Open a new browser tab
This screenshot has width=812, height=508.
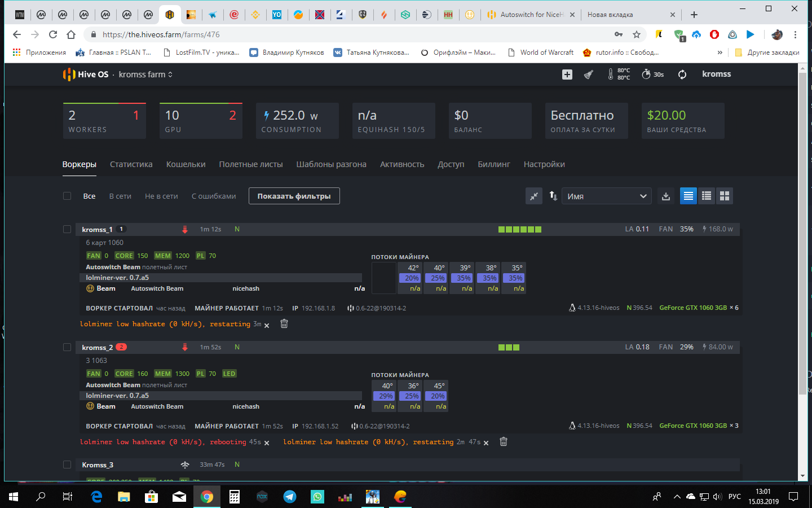(x=694, y=15)
